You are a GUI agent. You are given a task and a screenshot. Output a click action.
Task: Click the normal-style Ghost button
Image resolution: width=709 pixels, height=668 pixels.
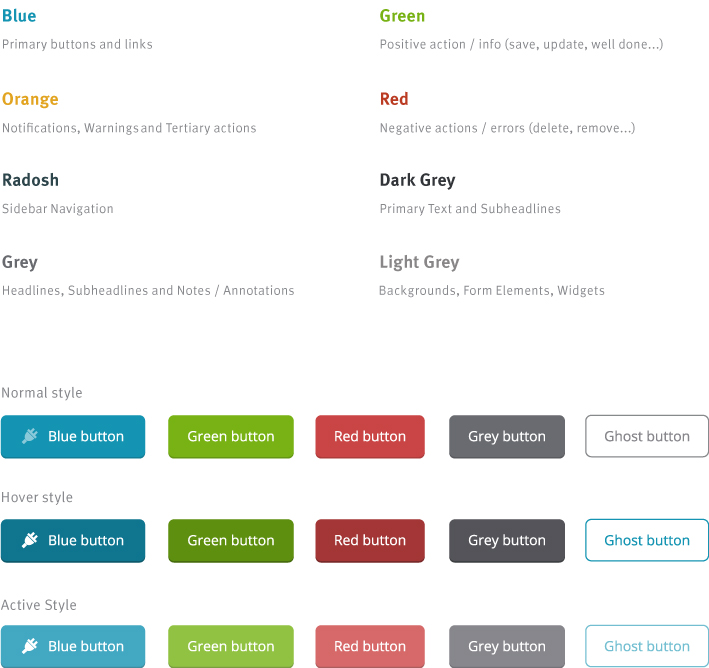pos(647,436)
